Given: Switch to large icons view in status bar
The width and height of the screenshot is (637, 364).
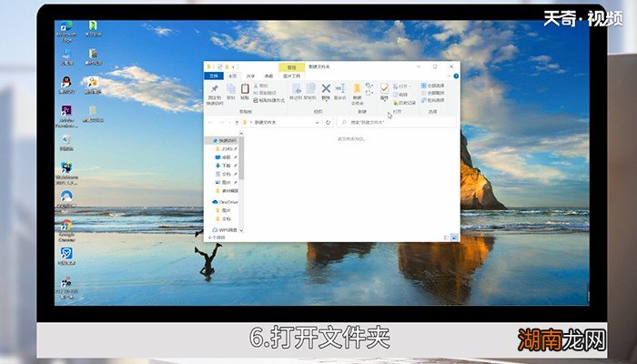Looking at the screenshot, I should pyautogui.click(x=455, y=238).
